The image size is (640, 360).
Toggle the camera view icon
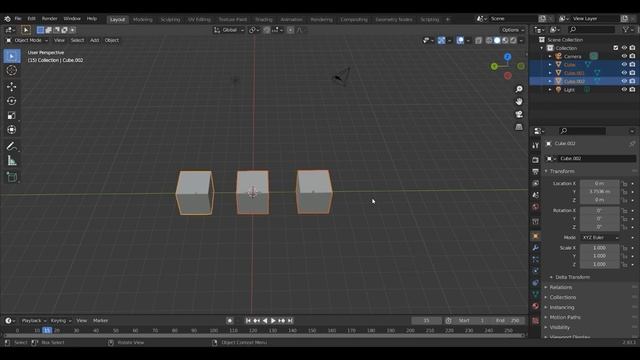click(519, 114)
